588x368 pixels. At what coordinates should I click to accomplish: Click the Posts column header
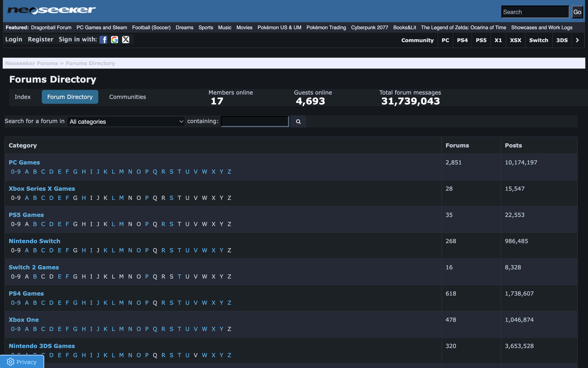tap(513, 145)
